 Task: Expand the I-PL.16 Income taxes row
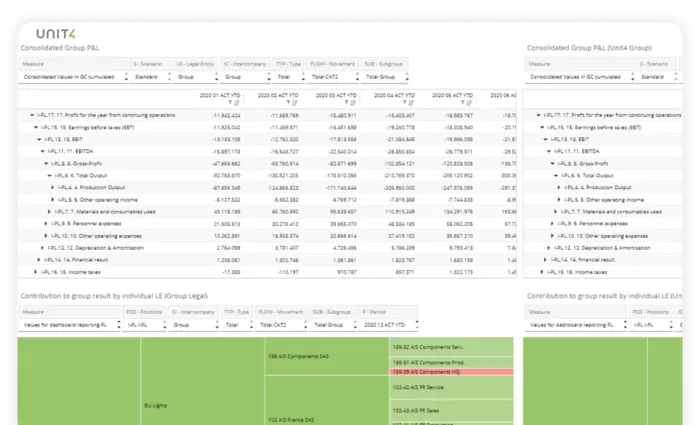(x=36, y=272)
